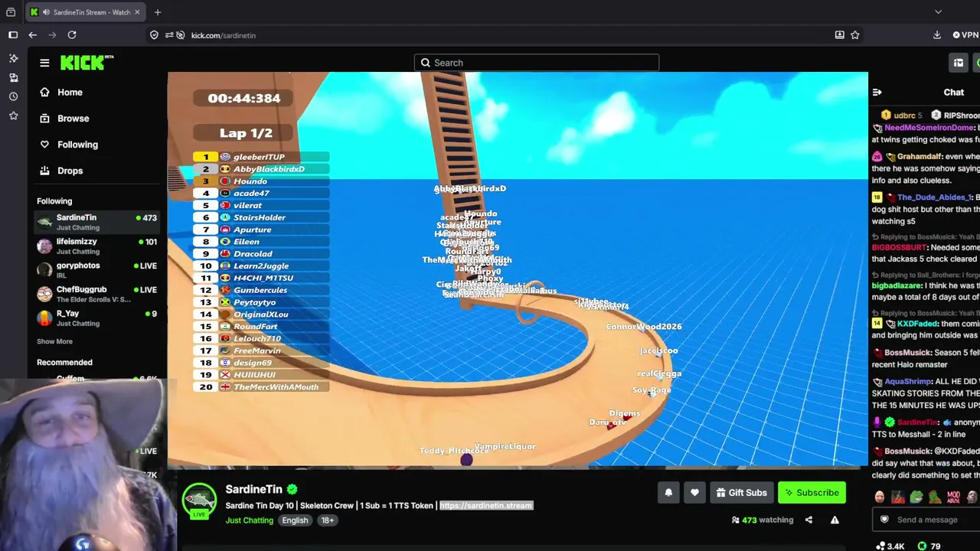This screenshot has width=980, height=551.
Task: Click the Recommended section heading
Action: [x=64, y=363]
